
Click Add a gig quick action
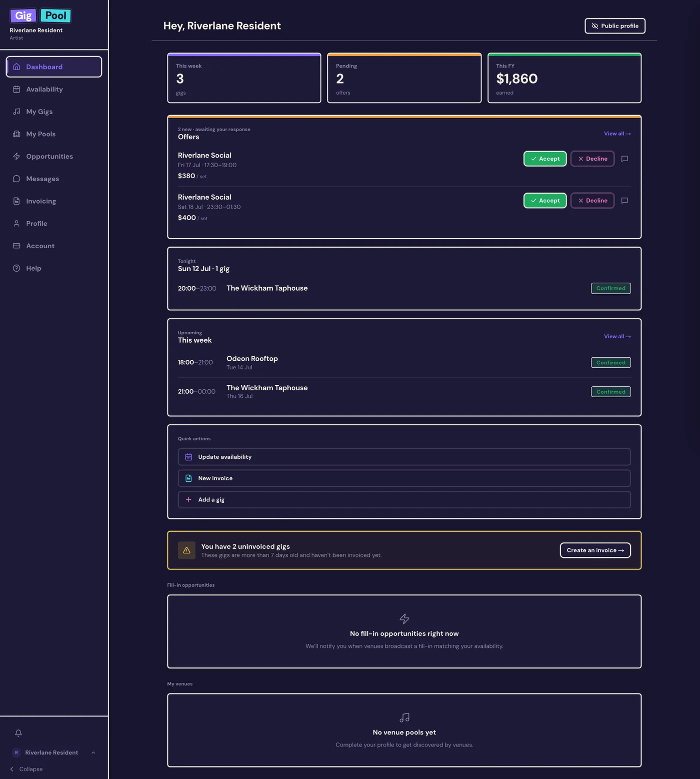click(x=404, y=500)
